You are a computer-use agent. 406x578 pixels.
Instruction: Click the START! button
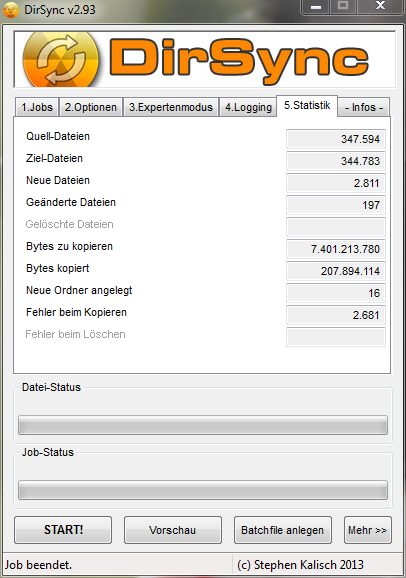[x=63, y=530]
